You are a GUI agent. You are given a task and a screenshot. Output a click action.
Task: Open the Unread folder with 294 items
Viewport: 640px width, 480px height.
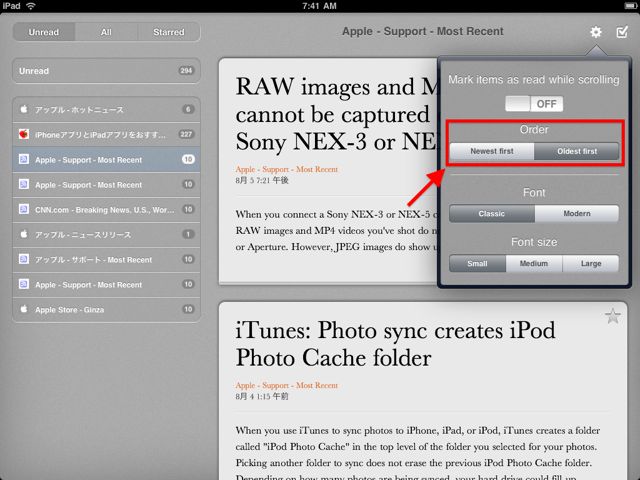[x=106, y=71]
